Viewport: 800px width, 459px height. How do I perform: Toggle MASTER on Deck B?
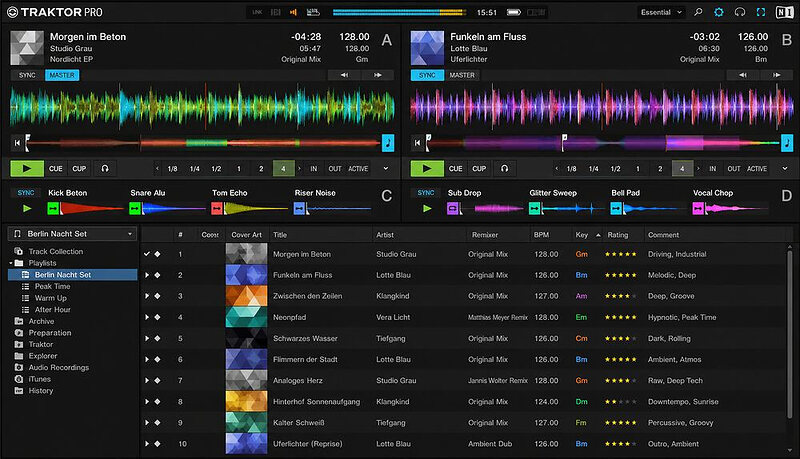coord(462,75)
